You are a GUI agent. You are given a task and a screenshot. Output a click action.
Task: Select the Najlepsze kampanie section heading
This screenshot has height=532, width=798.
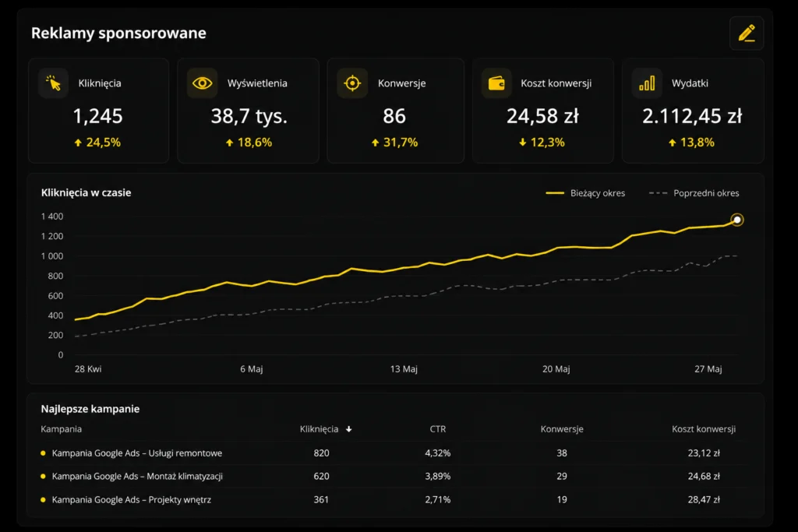(x=90, y=409)
